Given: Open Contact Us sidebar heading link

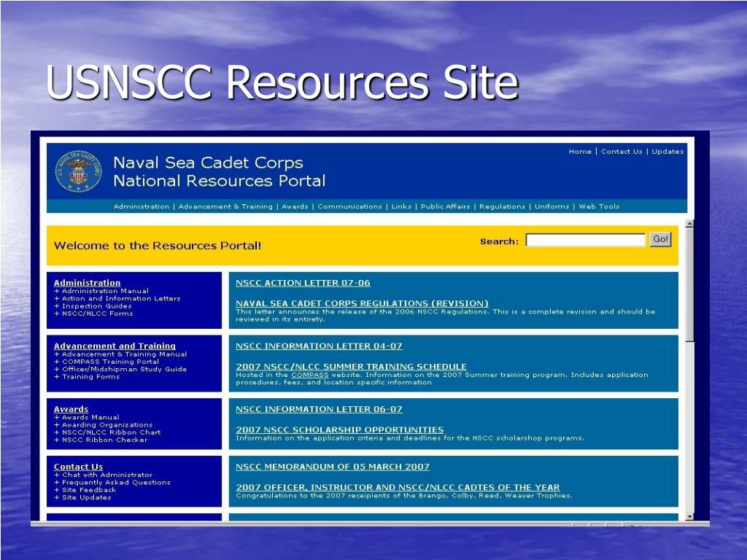Looking at the screenshot, I should [78, 467].
